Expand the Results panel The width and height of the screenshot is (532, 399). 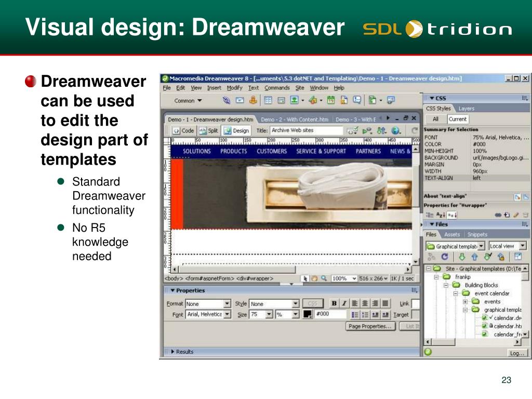click(172, 352)
